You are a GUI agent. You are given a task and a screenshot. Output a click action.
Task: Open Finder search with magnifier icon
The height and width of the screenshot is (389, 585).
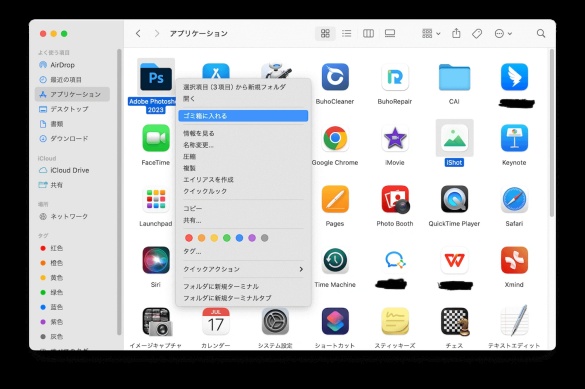[541, 34]
